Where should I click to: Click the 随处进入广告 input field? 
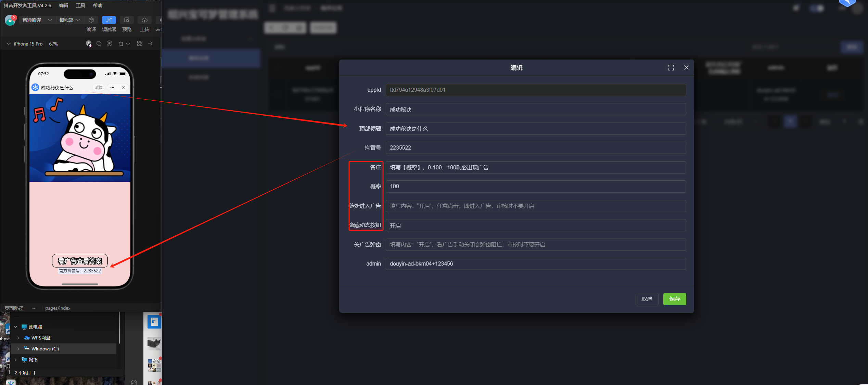point(536,206)
